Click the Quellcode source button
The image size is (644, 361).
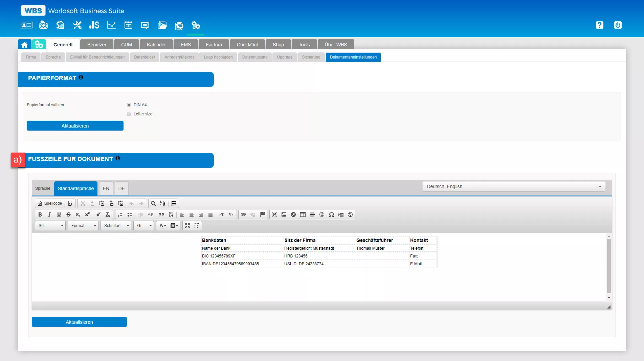coord(50,203)
